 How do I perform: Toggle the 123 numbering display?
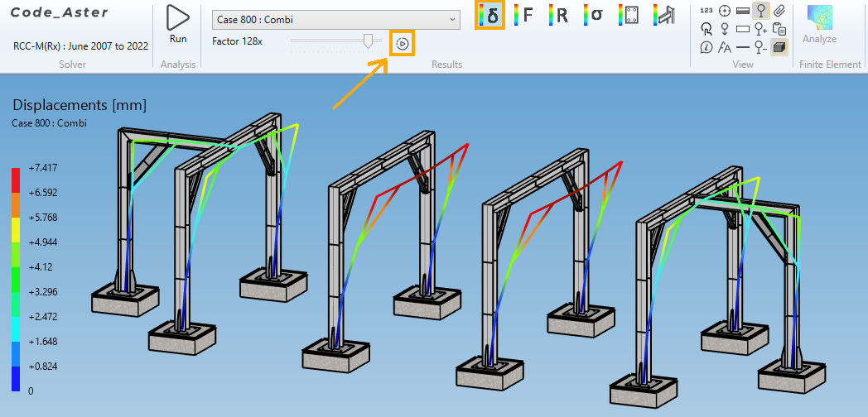click(x=706, y=11)
